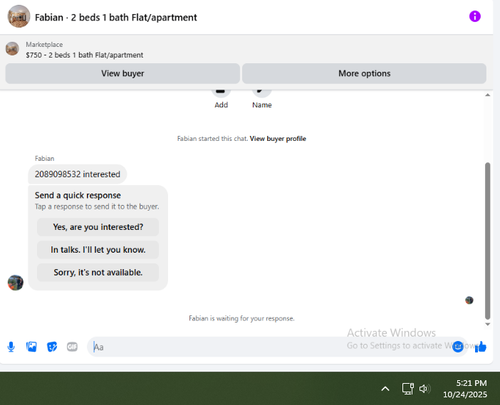Show hidden icons chevron in system tray
The image size is (500, 405).
pos(385,389)
